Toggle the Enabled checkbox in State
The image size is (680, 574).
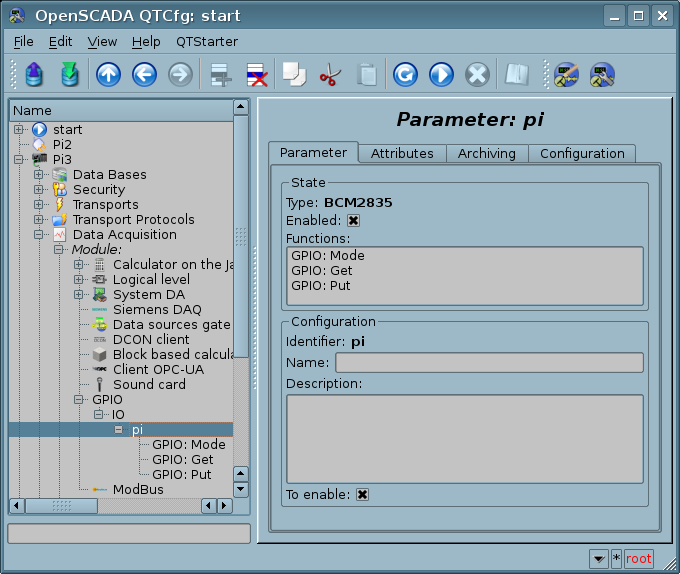coord(353,221)
